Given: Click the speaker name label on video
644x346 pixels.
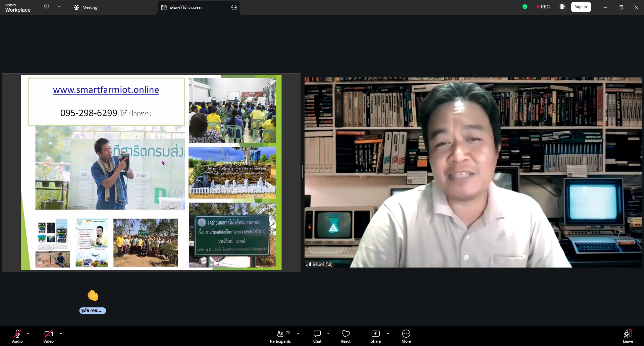Looking at the screenshot, I should tap(319, 264).
